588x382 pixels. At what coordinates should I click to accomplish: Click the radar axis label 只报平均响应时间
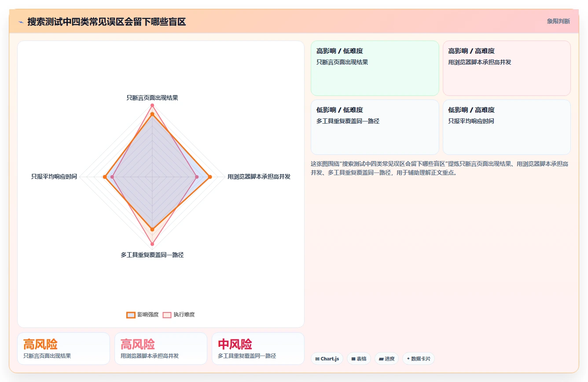coord(54,176)
